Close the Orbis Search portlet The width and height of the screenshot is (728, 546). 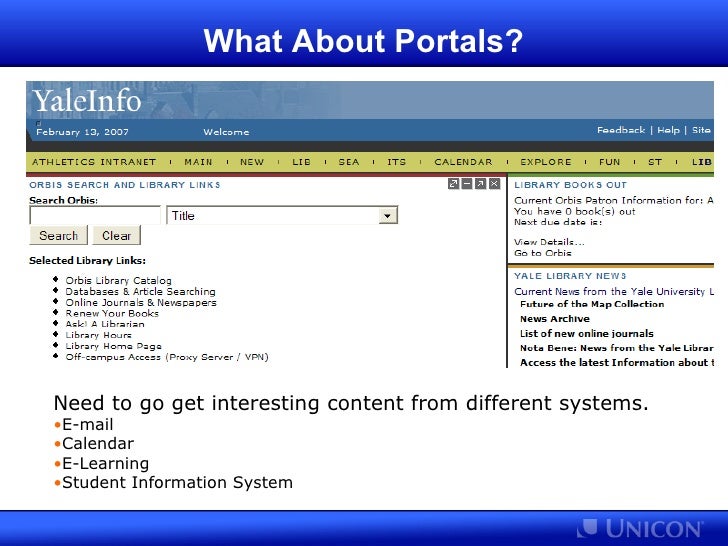point(494,184)
